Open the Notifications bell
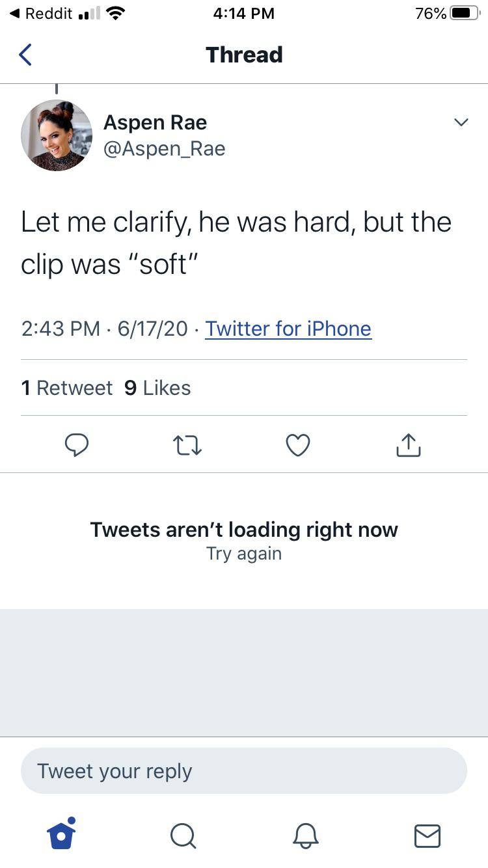Image resolution: width=488 pixels, height=868 pixels. (x=305, y=836)
